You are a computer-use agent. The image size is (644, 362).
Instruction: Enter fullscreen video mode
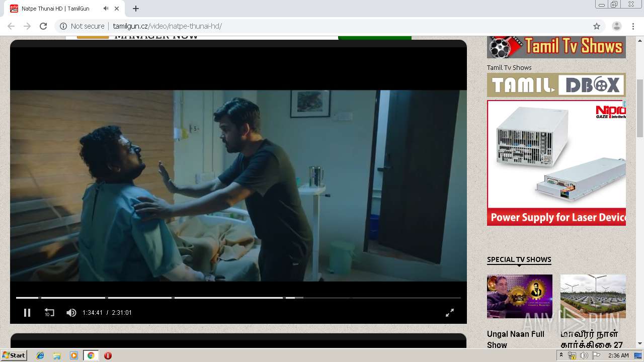450,313
